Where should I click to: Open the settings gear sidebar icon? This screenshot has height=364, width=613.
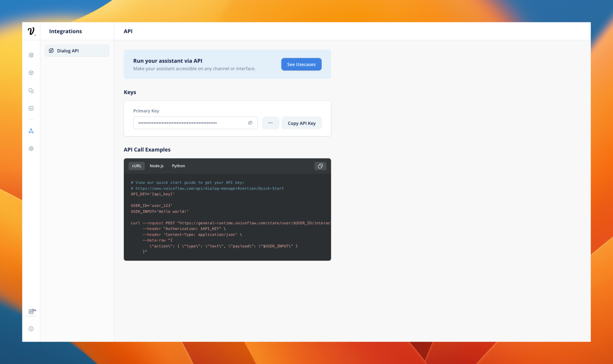[31, 149]
